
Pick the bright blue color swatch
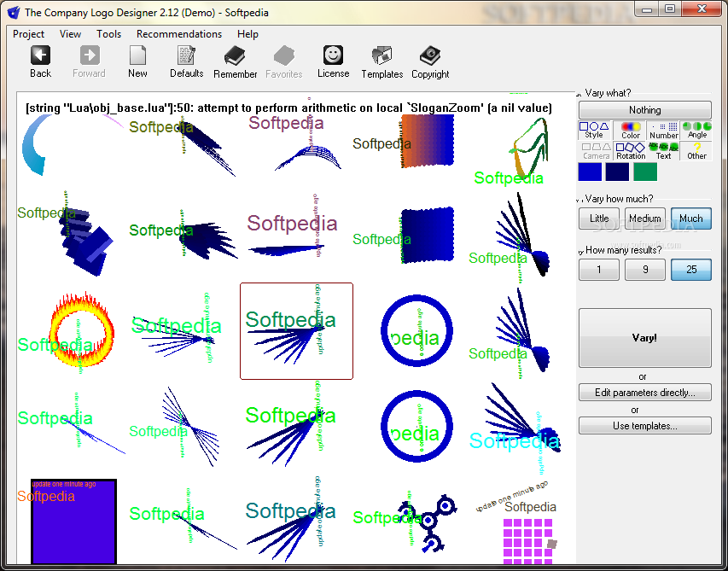click(590, 172)
